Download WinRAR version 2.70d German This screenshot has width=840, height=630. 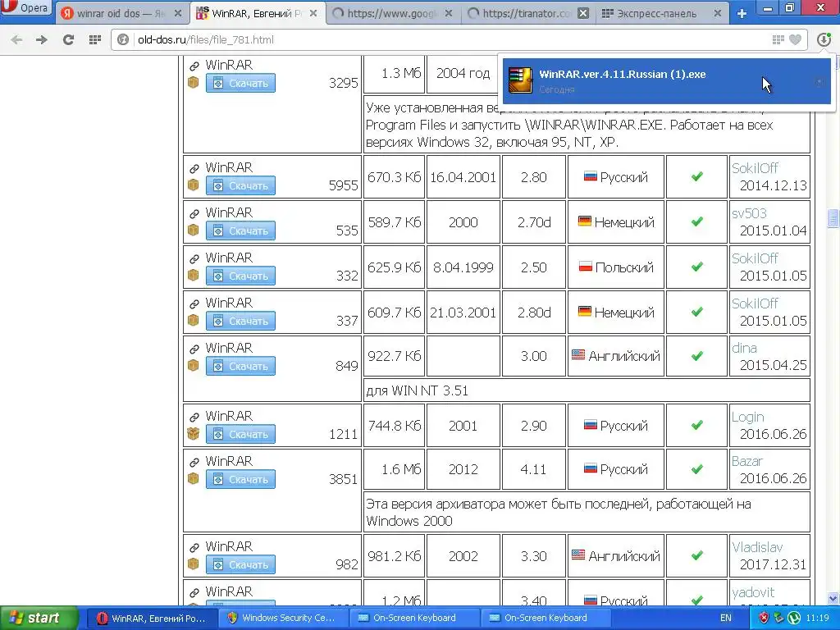pyautogui.click(x=240, y=231)
